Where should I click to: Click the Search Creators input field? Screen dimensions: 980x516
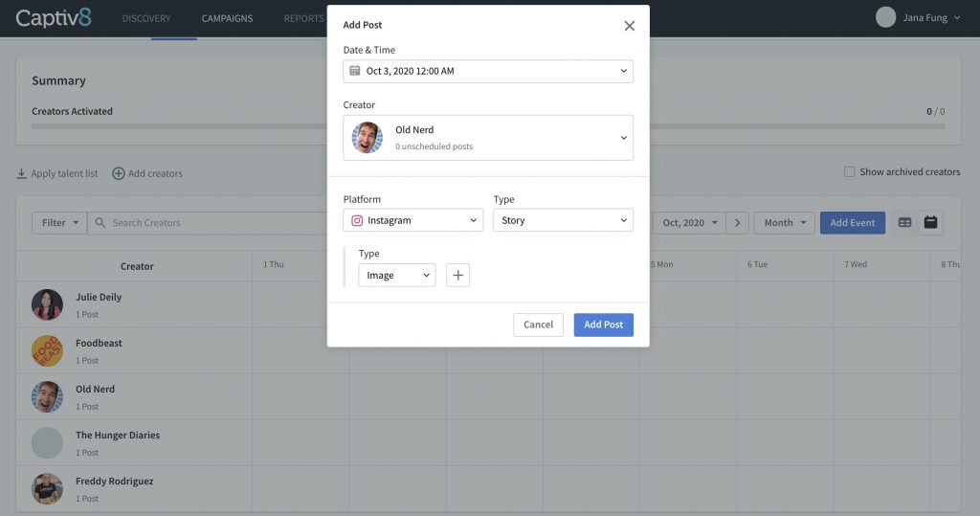point(211,223)
